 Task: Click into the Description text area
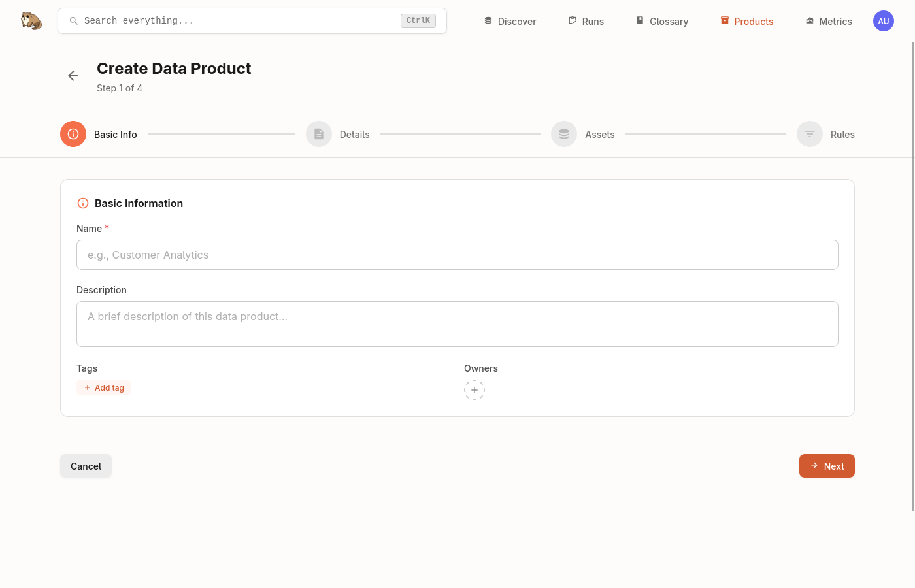coord(457,324)
